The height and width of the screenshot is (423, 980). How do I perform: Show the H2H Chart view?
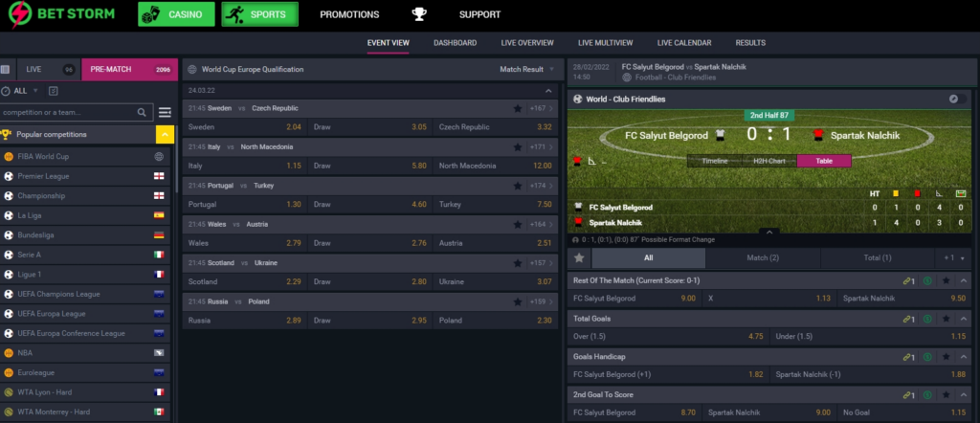768,161
